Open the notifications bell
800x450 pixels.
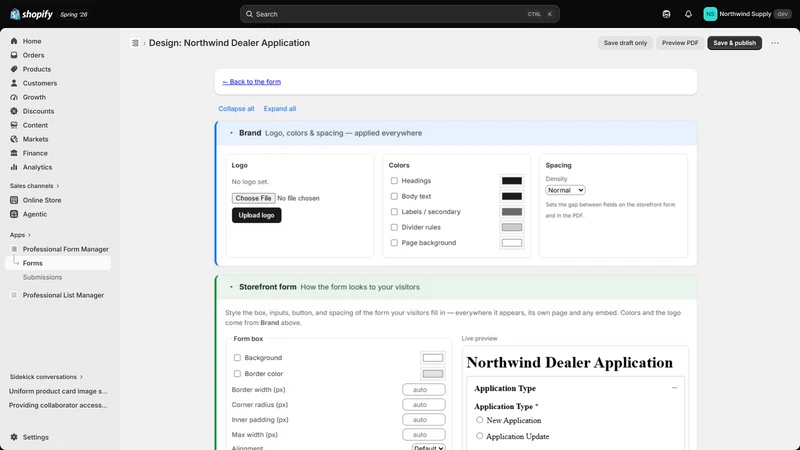click(688, 14)
